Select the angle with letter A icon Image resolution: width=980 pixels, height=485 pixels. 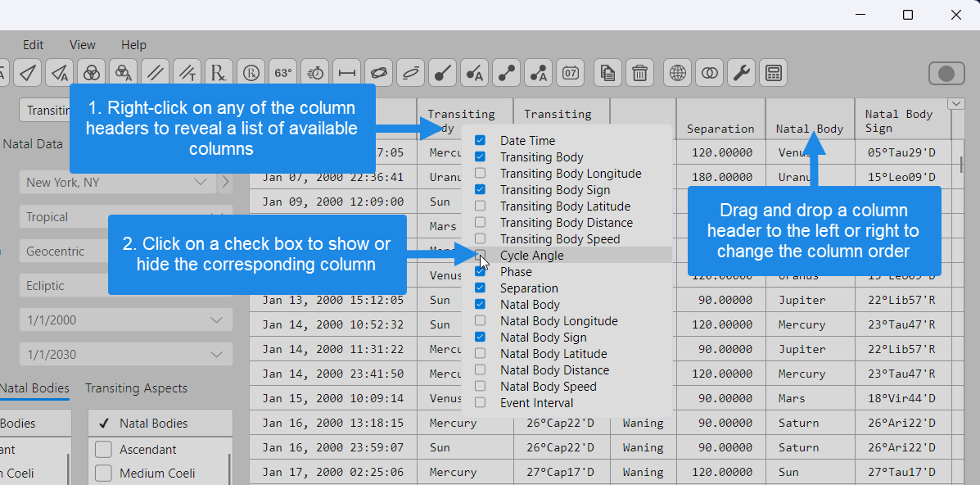point(60,73)
